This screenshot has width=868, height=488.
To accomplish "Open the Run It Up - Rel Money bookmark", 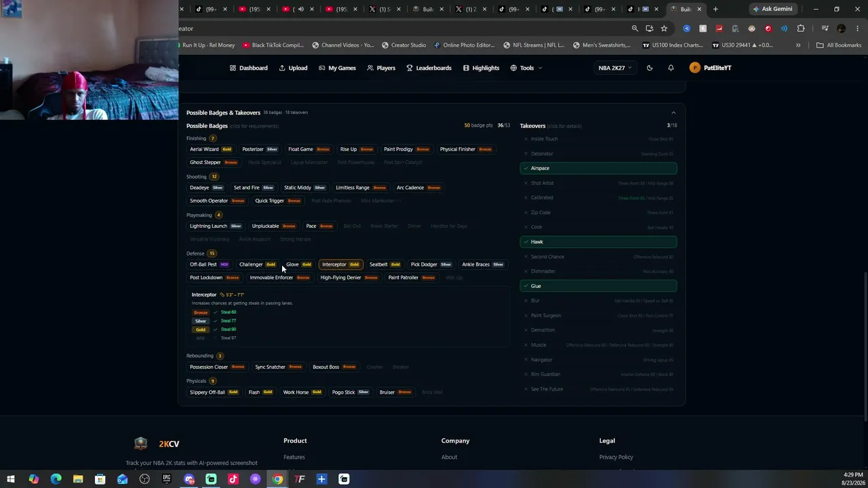I will [x=208, y=45].
